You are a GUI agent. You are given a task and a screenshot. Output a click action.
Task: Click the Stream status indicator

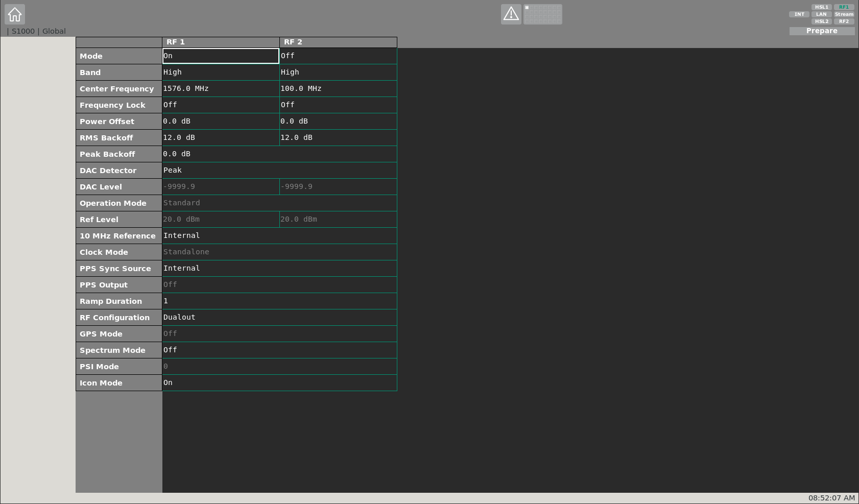[x=844, y=14]
